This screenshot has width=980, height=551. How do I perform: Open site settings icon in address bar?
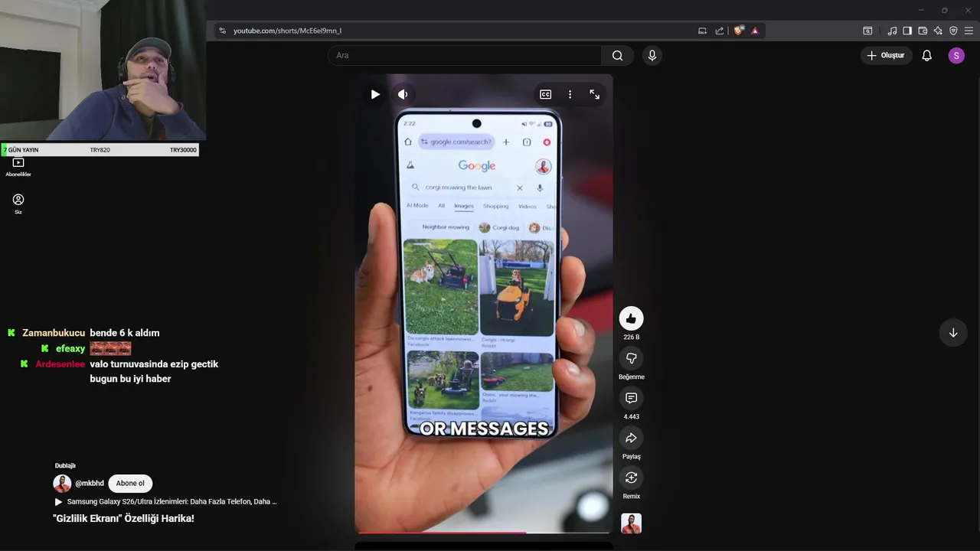pos(222,31)
